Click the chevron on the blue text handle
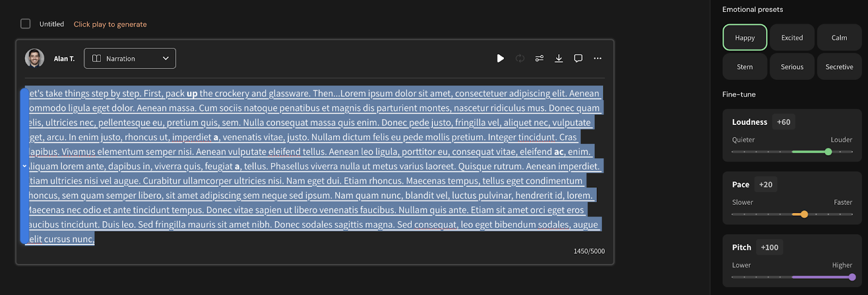This screenshot has height=295, width=868. (x=24, y=166)
